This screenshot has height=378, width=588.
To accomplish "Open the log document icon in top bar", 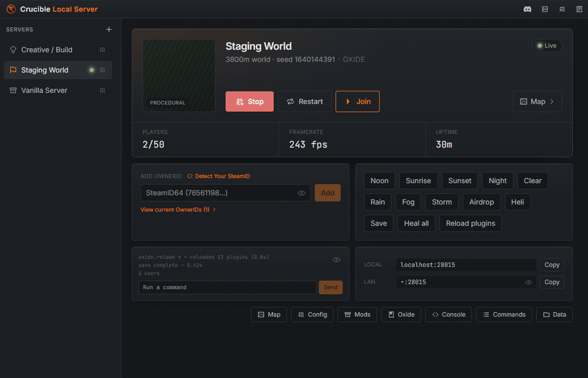I will pyautogui.click(x=579, y=9).
